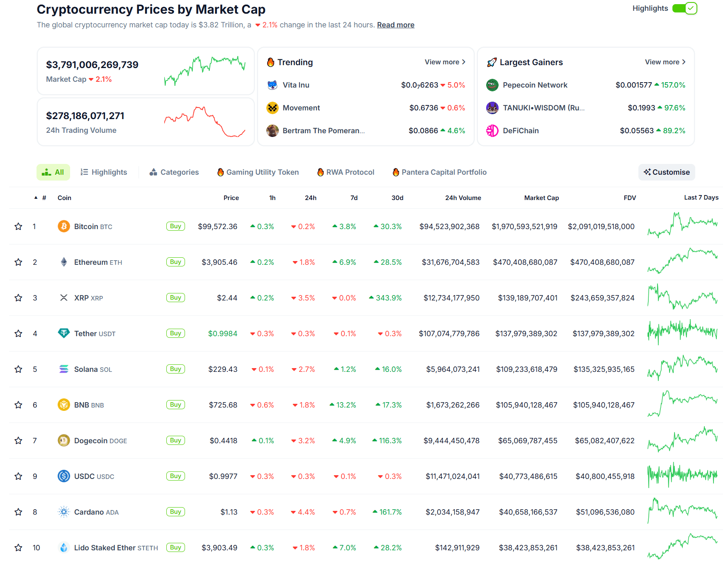Image resolution: width=728 pixels, height=564 pixels.
Task: Click the Movement coin icon
Action: point(272,108)
